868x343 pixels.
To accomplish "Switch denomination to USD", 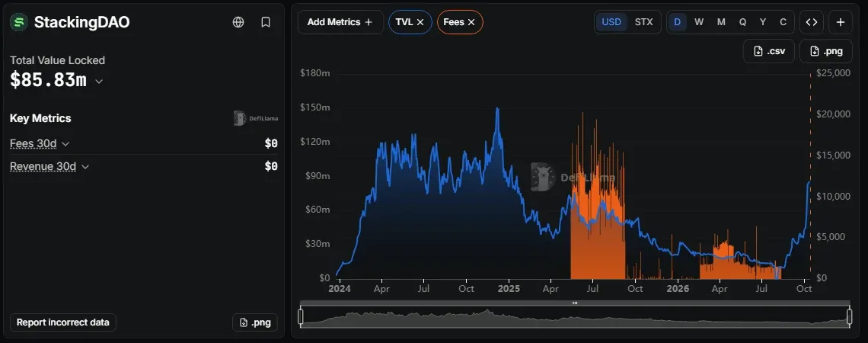I will click(611, 22).
